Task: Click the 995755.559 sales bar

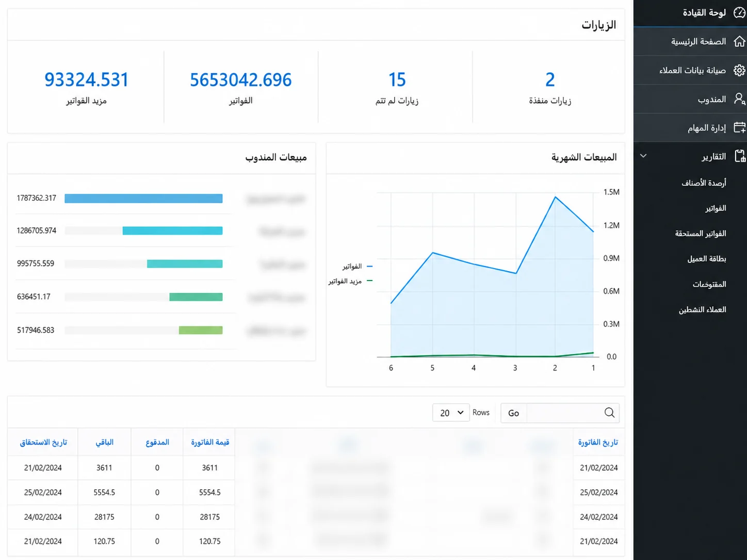Action: pos(185,263)
